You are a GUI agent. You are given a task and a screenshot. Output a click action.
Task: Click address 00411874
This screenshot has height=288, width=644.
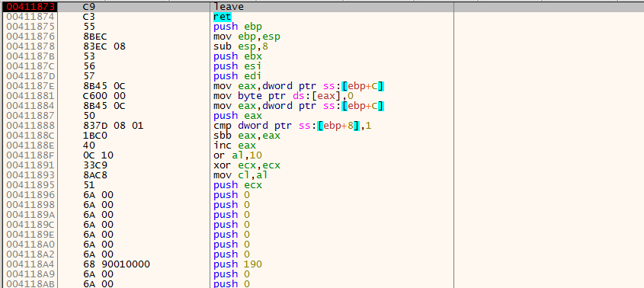point(30,17)
